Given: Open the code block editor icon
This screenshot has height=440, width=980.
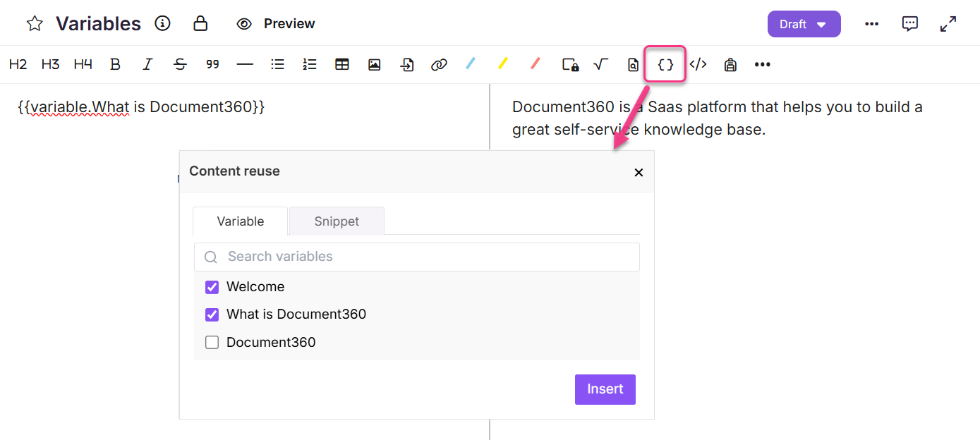Looking at the screenshot, I should (698, 64).
